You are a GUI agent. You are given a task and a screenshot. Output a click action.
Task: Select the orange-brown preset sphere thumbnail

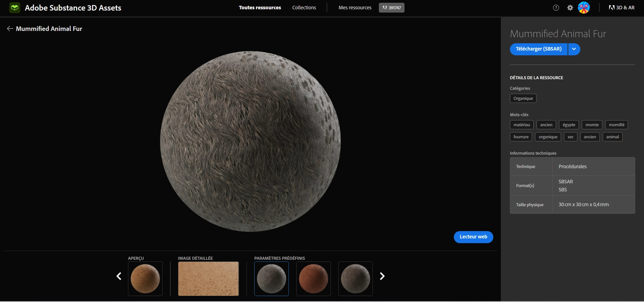point(313,279)
